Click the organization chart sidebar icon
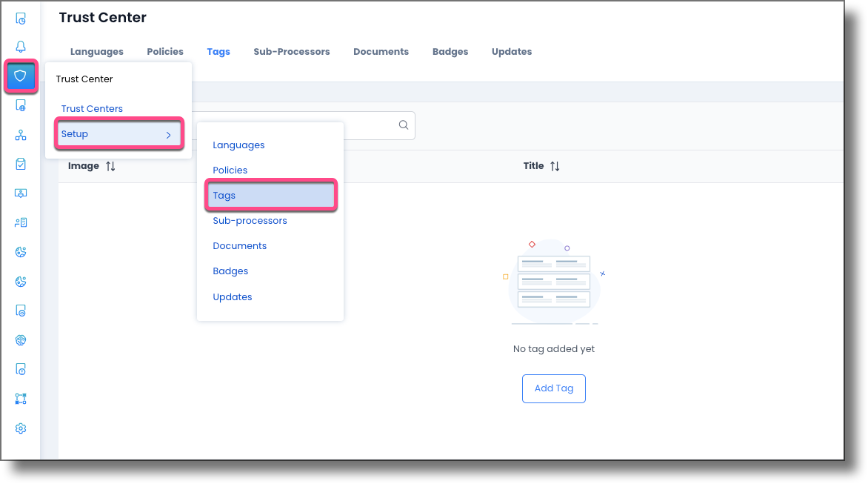868x484 pixels. click(20, 135)
